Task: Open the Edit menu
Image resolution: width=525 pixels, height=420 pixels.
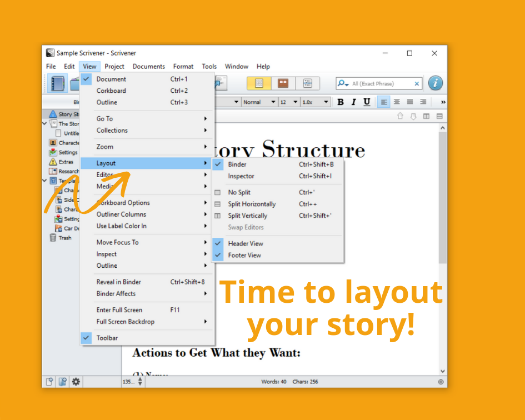Action: 69,66
